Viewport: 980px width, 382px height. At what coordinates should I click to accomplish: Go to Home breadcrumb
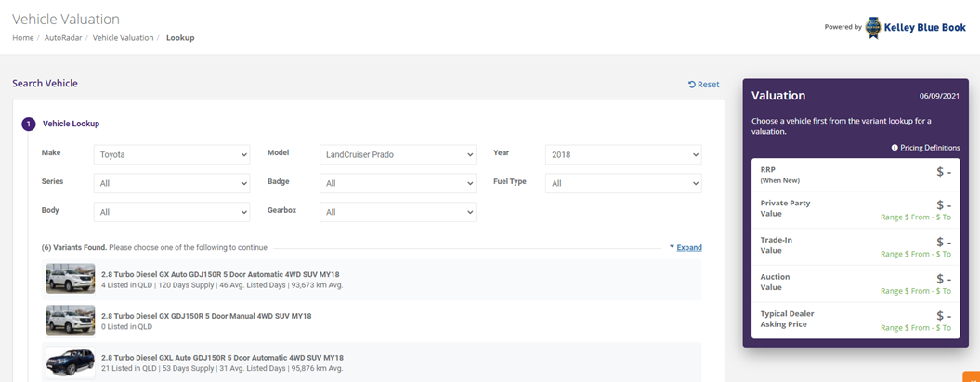(x=23, y=37)
